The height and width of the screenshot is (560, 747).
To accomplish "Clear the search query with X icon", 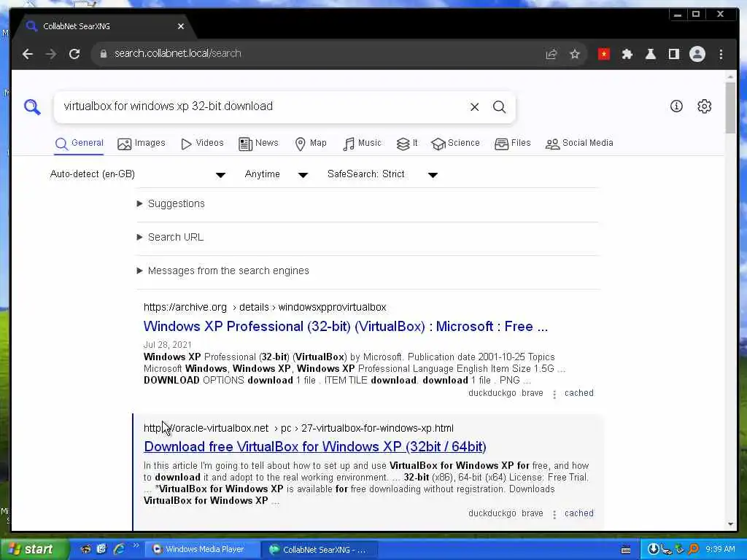I will coord(474,106).
